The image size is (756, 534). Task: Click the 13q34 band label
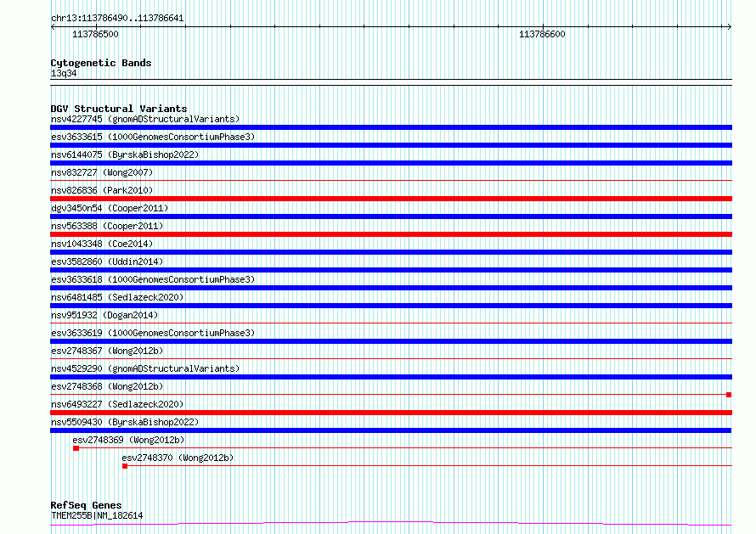pos(64,73)
